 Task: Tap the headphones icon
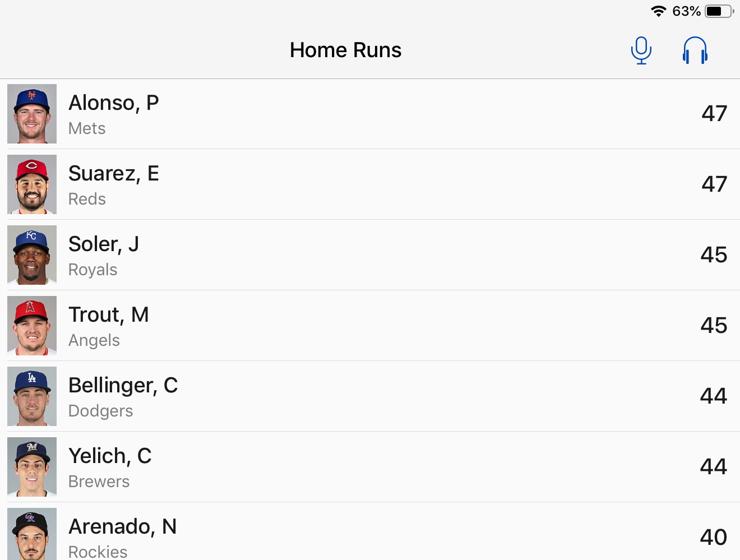[x=695, y=50]
